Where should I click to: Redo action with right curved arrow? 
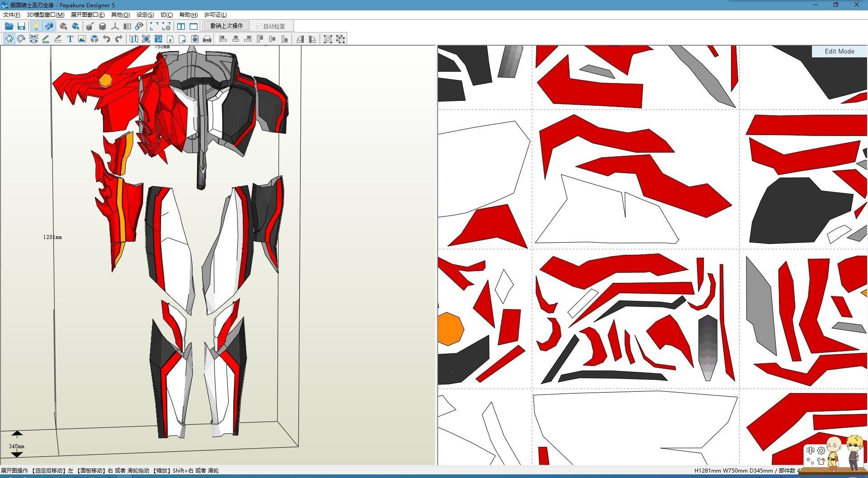(x=119, y=39)
